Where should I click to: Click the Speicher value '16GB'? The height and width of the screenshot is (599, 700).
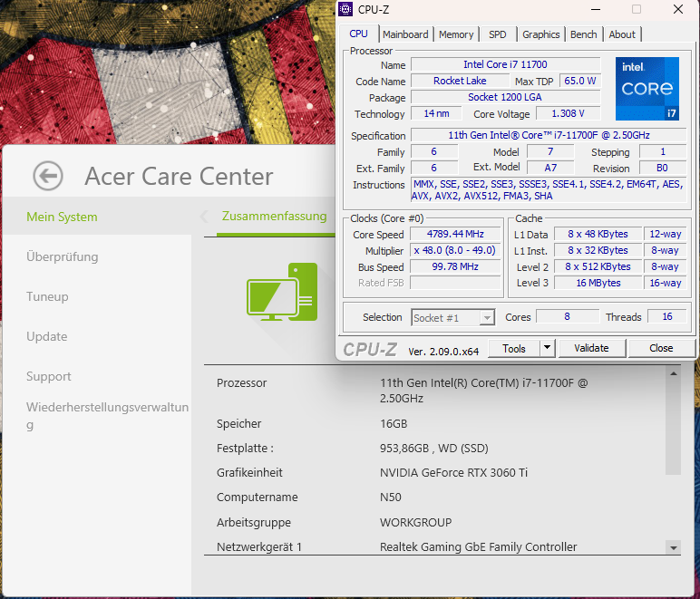coord(394,424)
